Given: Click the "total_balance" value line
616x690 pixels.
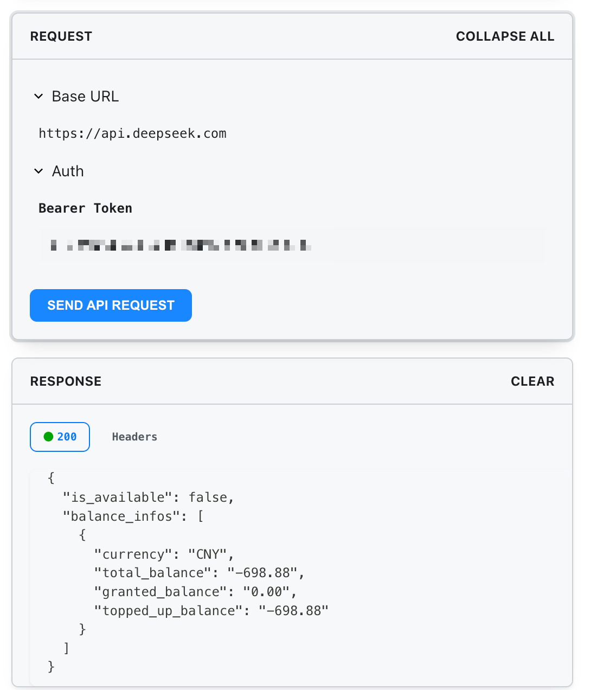Looking at the screenshot, I should (200, 573).
